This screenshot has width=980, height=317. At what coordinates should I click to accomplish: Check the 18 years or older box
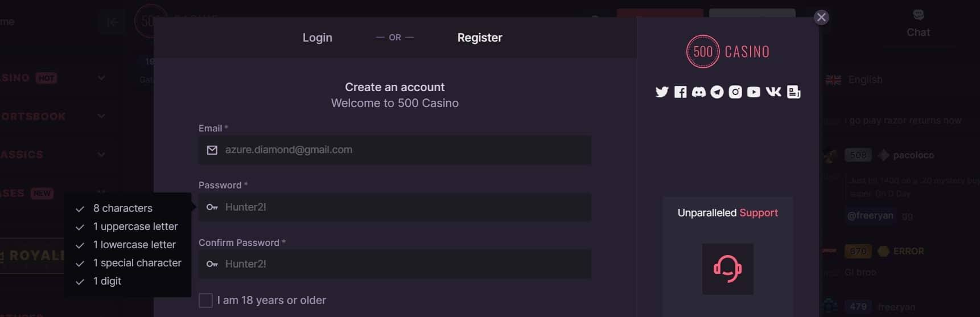[205, 300]
